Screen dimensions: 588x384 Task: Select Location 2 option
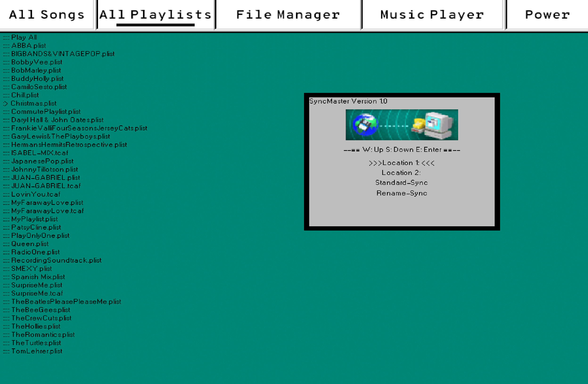pos(401,173)
